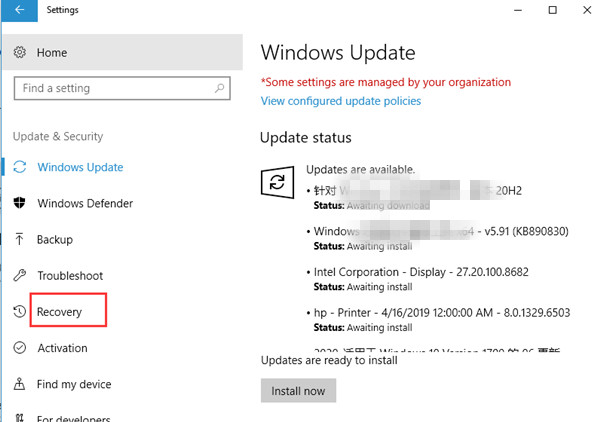600x422 pixels.
Task: Click the Home gear icon
Action: [x=20, y=52]
